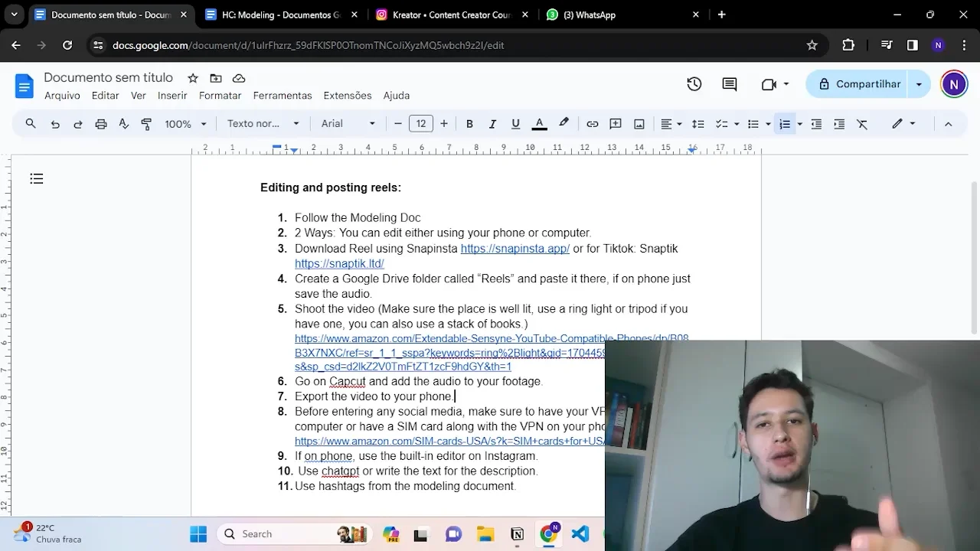The image size is (980, 551).
Task: Switch to the HC: Modeling tab
Action: coord(280,15)
